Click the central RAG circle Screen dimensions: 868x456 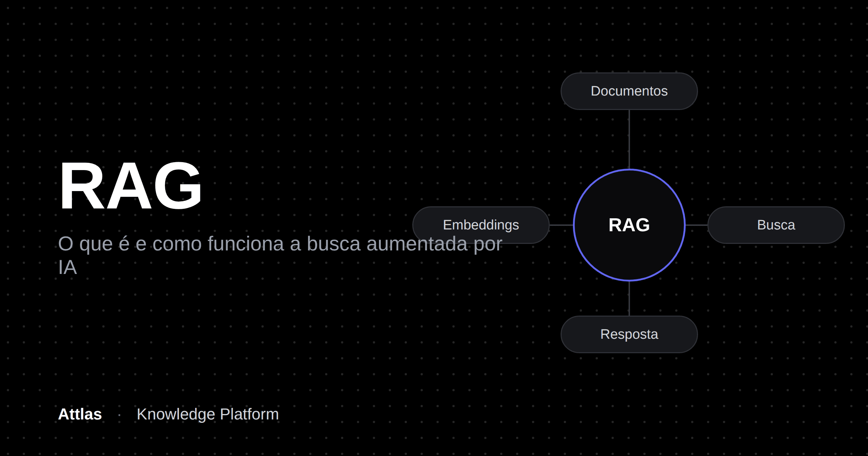pyautogui.click(x=629, y=225)
